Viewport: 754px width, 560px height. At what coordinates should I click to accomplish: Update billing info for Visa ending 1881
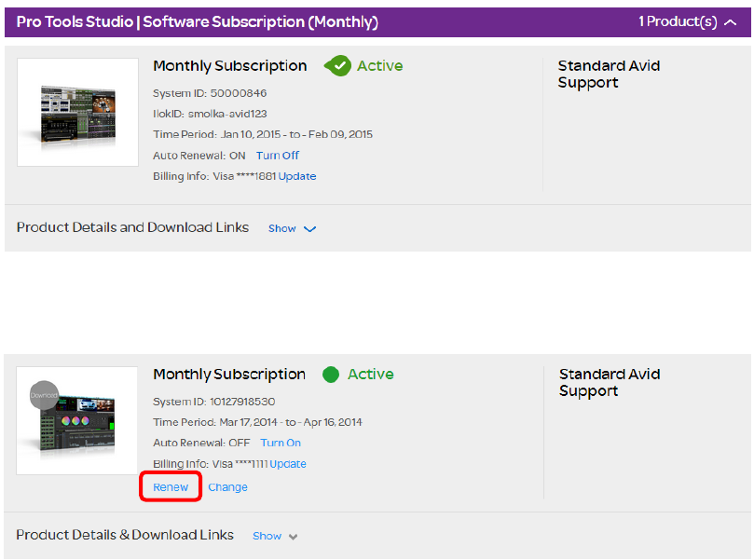pyautogui.click(x=297, y=177)
